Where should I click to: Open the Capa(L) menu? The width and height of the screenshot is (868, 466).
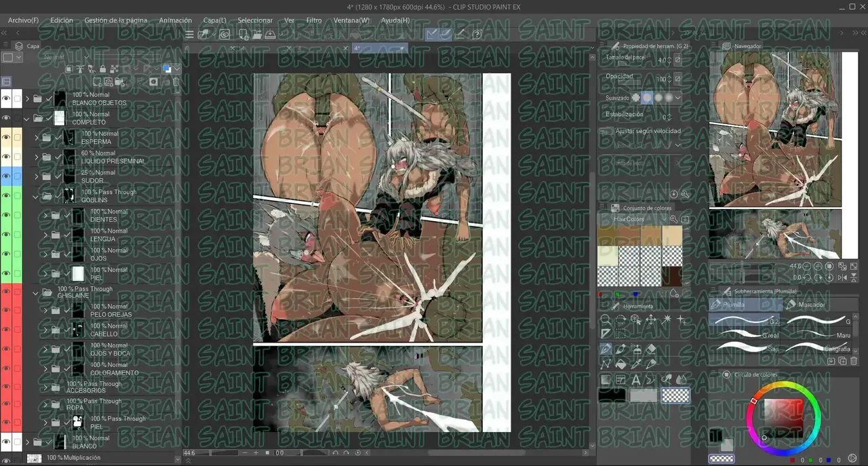coord(214,20)
